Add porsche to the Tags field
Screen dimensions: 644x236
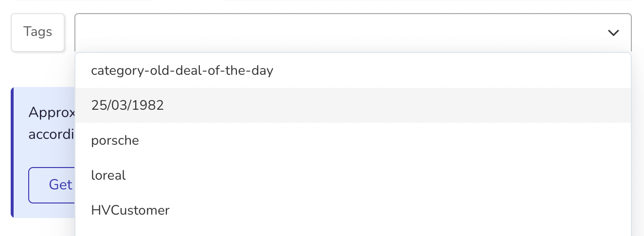click(115, 141)
